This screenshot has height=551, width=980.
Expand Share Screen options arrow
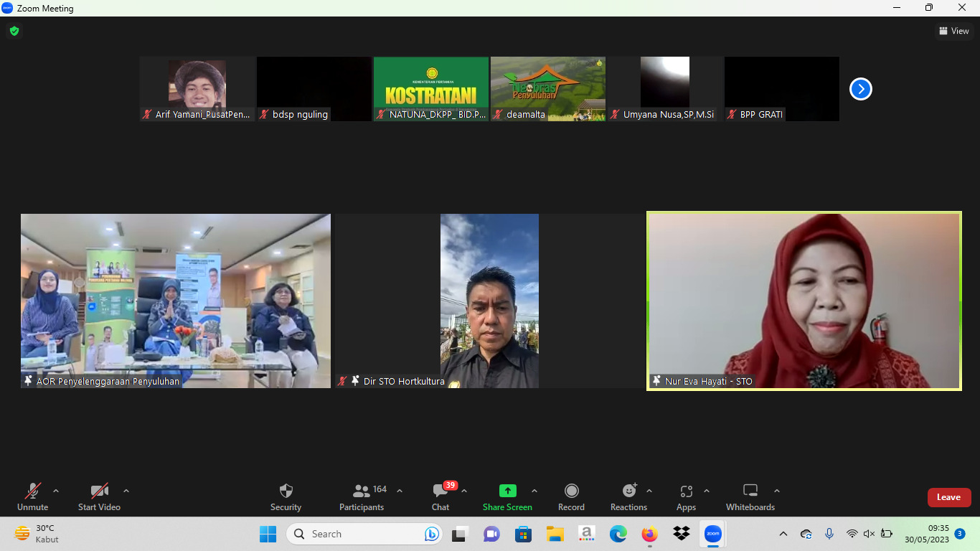(534, 491)
